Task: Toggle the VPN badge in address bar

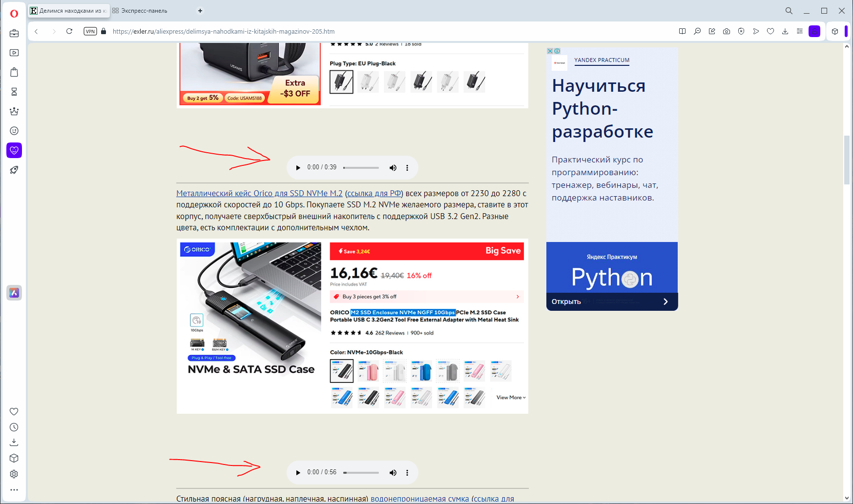Action: (90, 31)
